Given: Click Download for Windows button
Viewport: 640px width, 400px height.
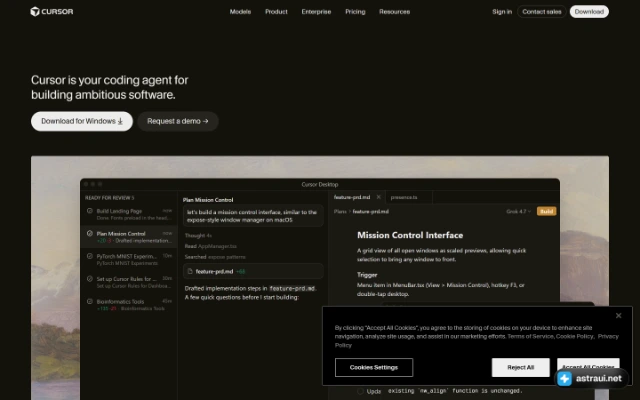Looking at the screenshot, I should 82,121.
